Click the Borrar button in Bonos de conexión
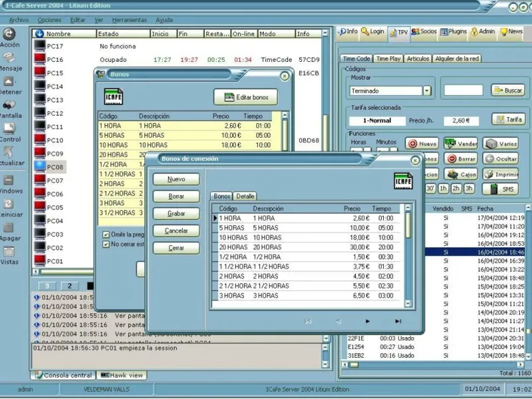532x399 pixels. (176, 196)
